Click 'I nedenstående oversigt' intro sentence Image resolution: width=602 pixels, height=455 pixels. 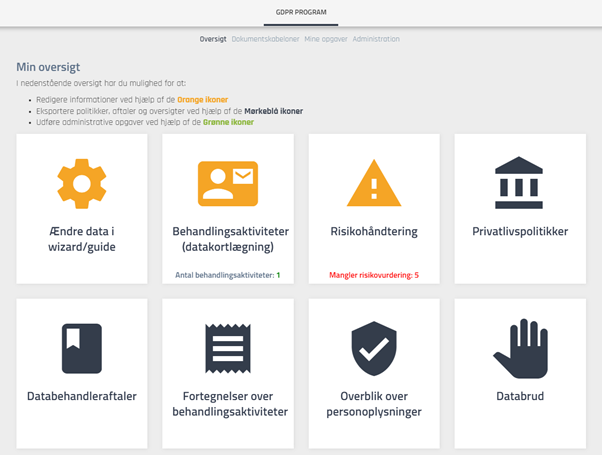click(101, 83)
